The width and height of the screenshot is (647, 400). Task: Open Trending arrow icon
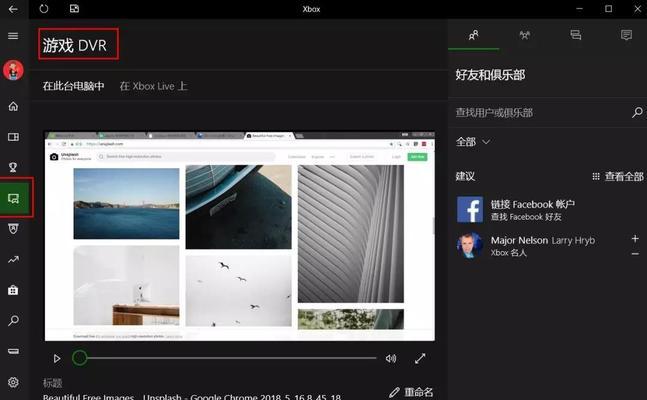13,260
